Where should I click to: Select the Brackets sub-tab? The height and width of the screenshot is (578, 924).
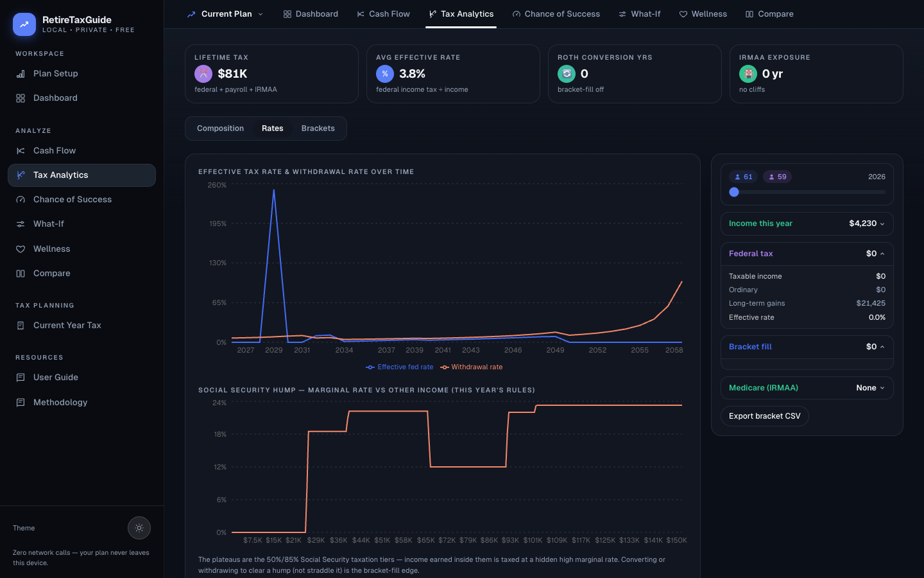coord(318,128)
